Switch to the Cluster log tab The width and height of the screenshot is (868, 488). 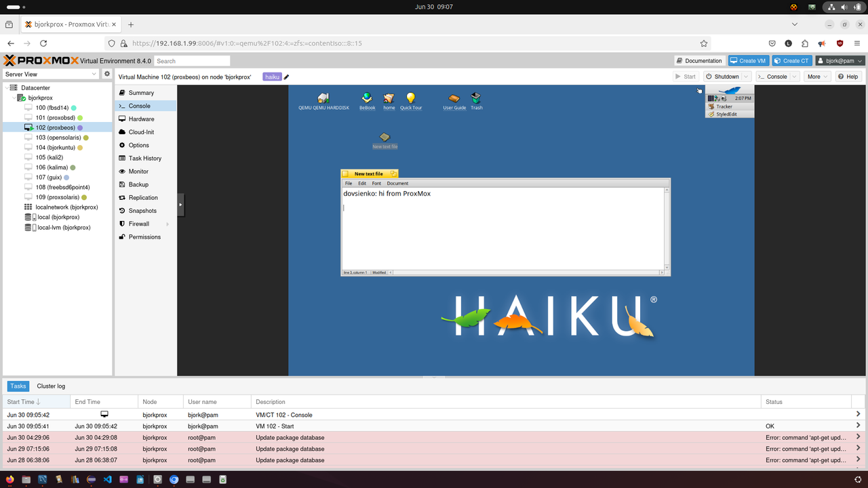51,386
